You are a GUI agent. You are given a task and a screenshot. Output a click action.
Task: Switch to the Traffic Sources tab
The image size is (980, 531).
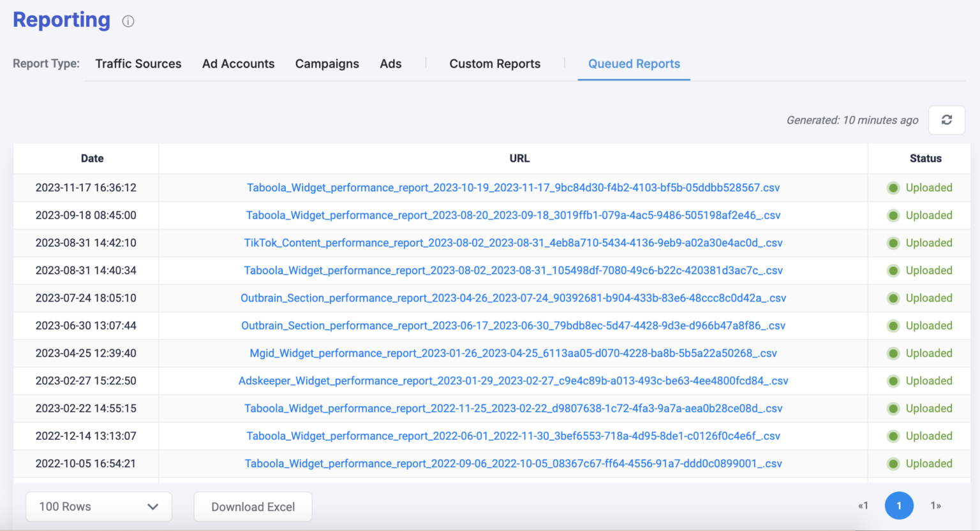point(138,64)
